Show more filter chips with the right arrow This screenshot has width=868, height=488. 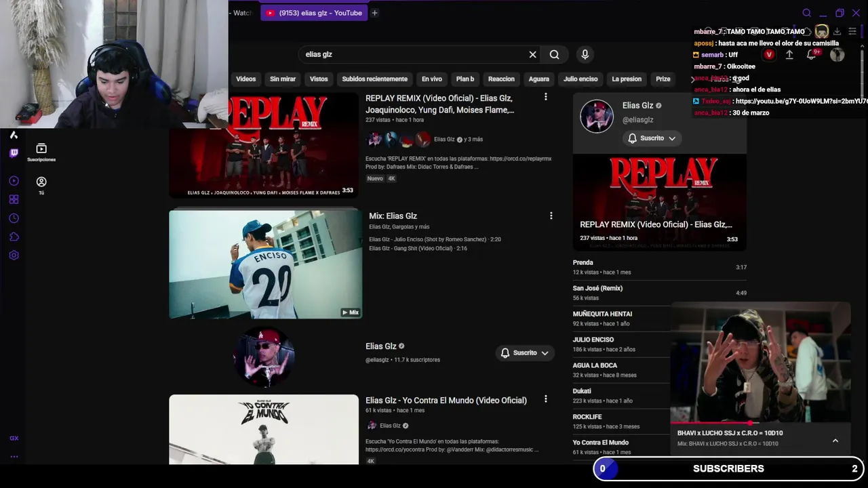692,79
